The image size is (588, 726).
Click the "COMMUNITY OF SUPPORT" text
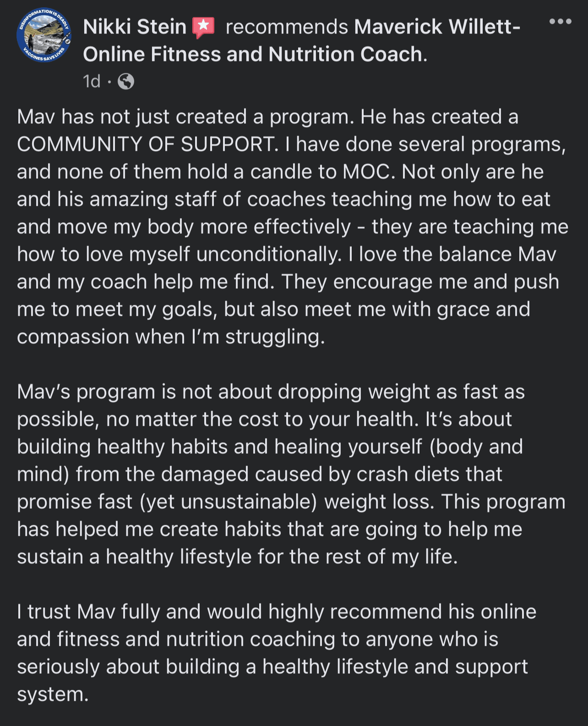147,144
